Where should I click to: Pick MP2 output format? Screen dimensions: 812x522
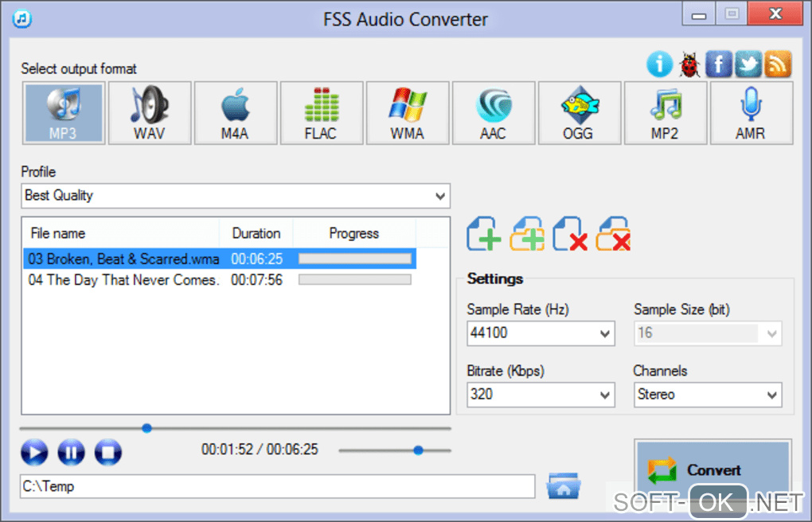click(x=666, y=113)
